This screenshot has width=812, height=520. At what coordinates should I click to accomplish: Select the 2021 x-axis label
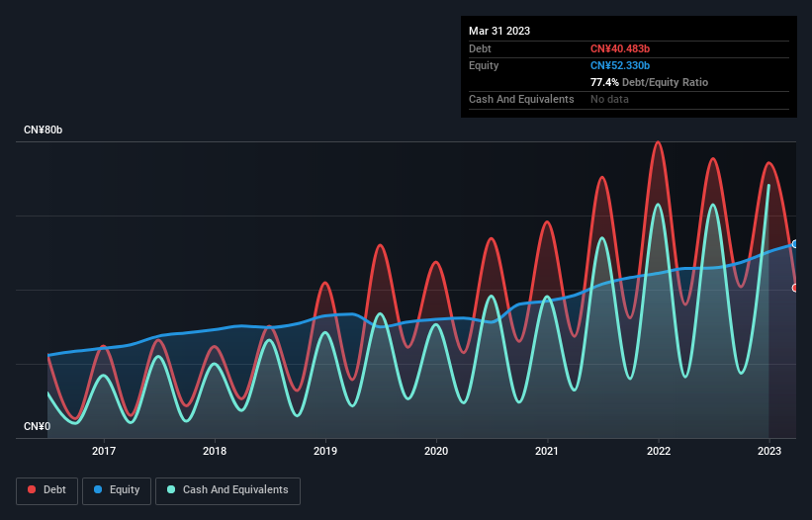point(547,451)
